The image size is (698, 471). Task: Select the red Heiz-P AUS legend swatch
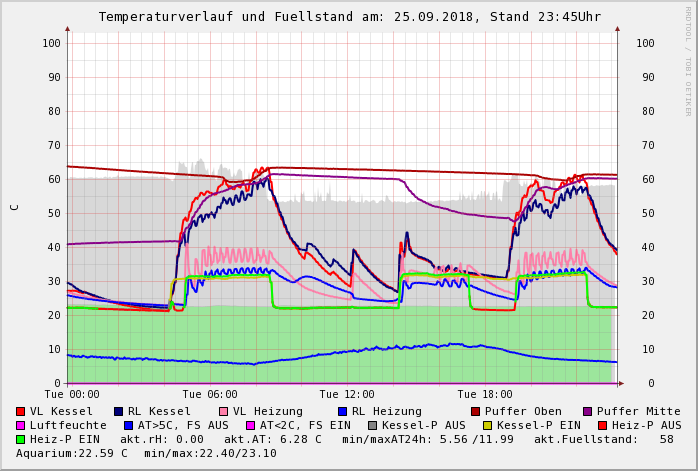pyautogui.click(x=601, y=425)
